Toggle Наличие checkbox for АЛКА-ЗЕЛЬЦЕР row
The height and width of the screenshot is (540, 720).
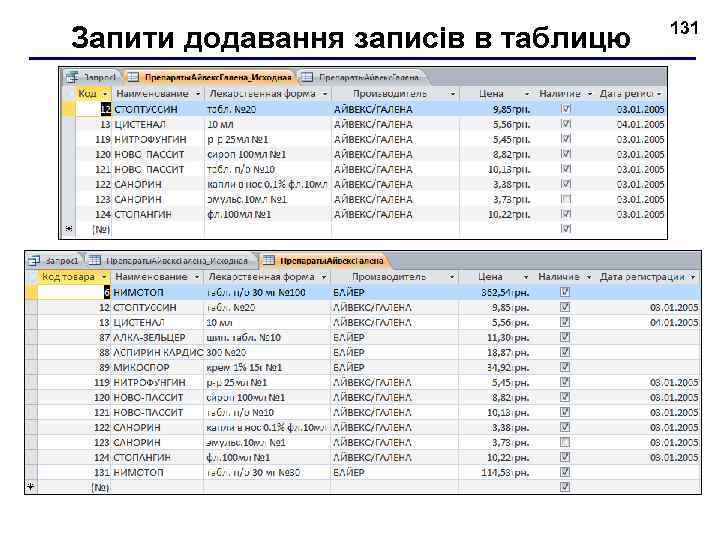[x=565, y=337]
